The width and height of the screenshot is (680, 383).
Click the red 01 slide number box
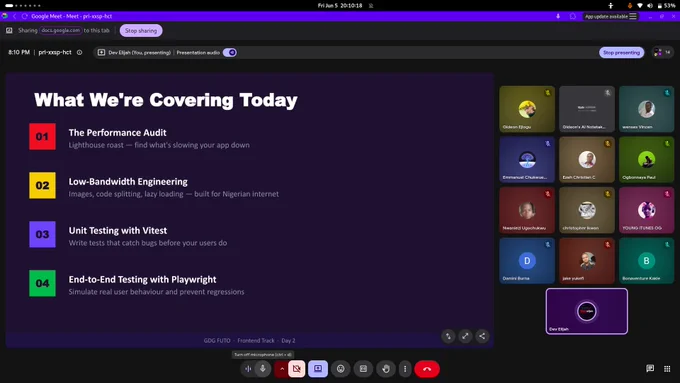(x=42, y=137)
